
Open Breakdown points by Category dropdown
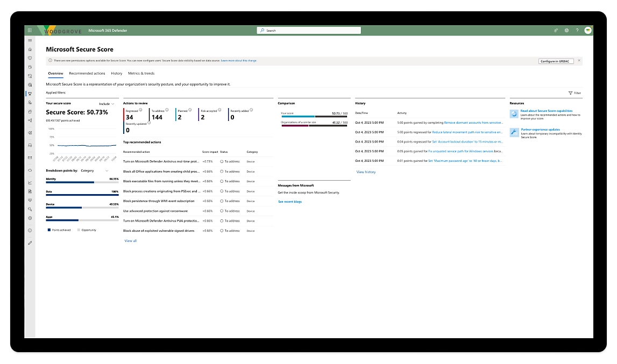click(x=94, y=170)
